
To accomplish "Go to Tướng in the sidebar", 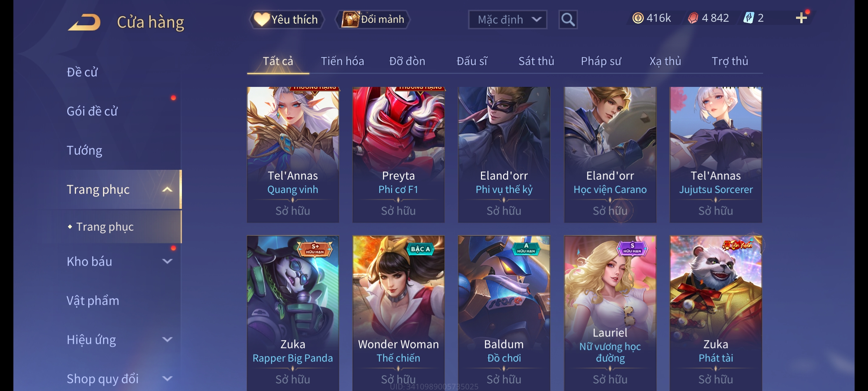I will [x=85, y=150].
